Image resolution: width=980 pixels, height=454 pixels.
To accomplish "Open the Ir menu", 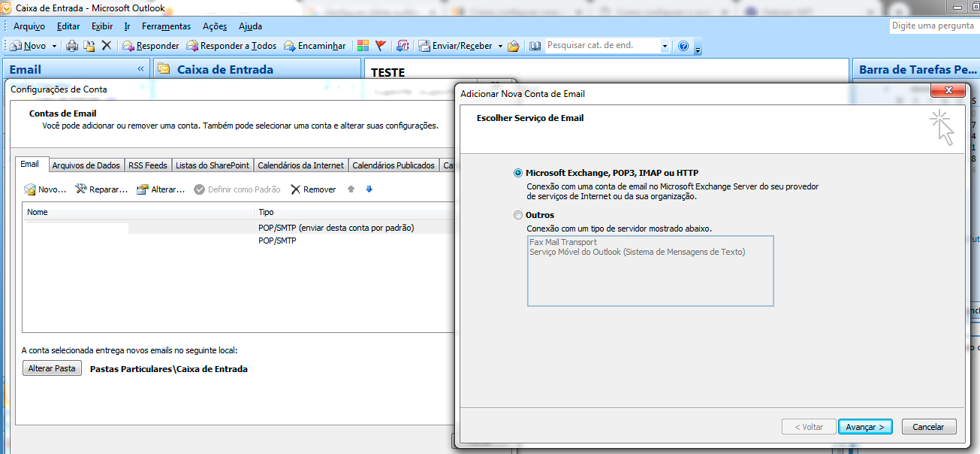I will (128, 26).
